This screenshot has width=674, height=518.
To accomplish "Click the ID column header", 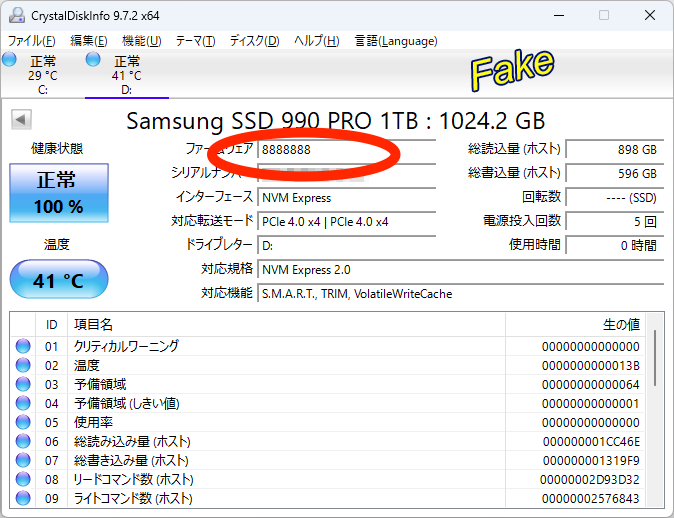I will (x=51, y=325).
